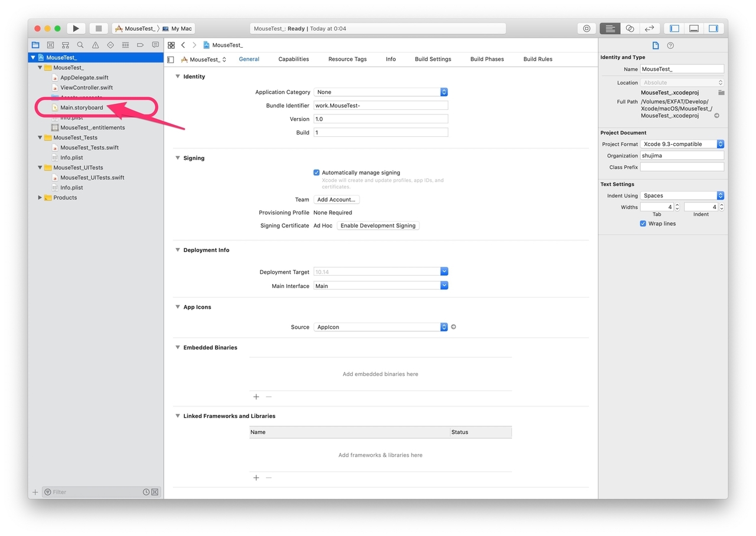Viewport: 756px width, 536px height.
Task: Toggle the project and targets list sidebar
Action: (171, 60)
